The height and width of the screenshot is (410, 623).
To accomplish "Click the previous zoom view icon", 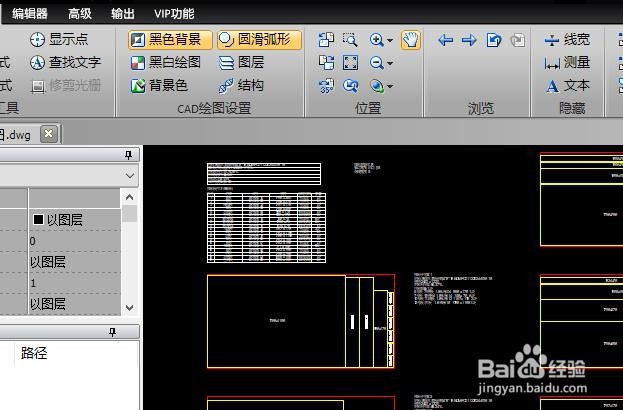I will (x=350, y=86).
